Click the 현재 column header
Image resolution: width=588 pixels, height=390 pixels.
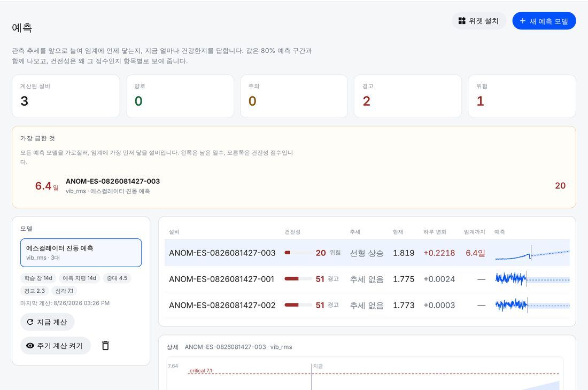[398, 232]
